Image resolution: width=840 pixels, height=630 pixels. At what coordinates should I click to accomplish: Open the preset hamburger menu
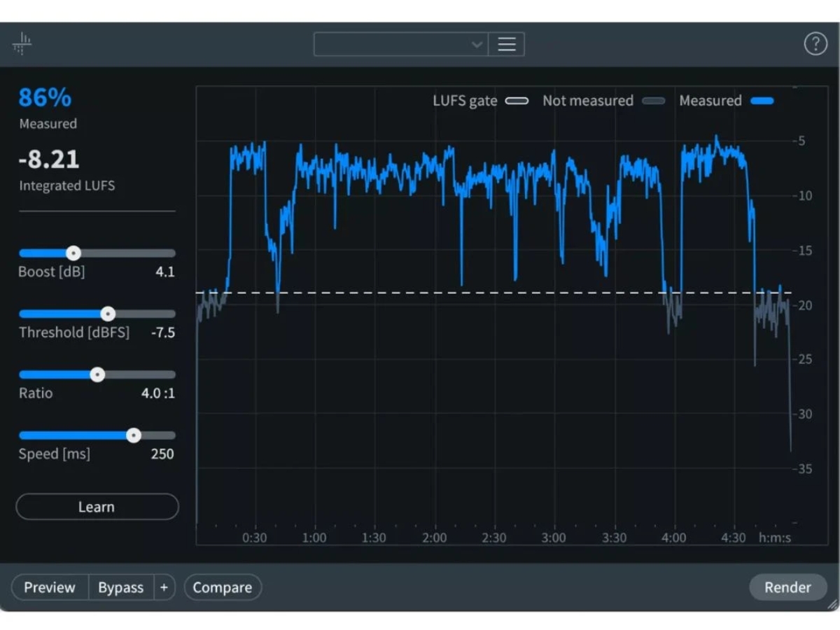click(x=507, y=44)
